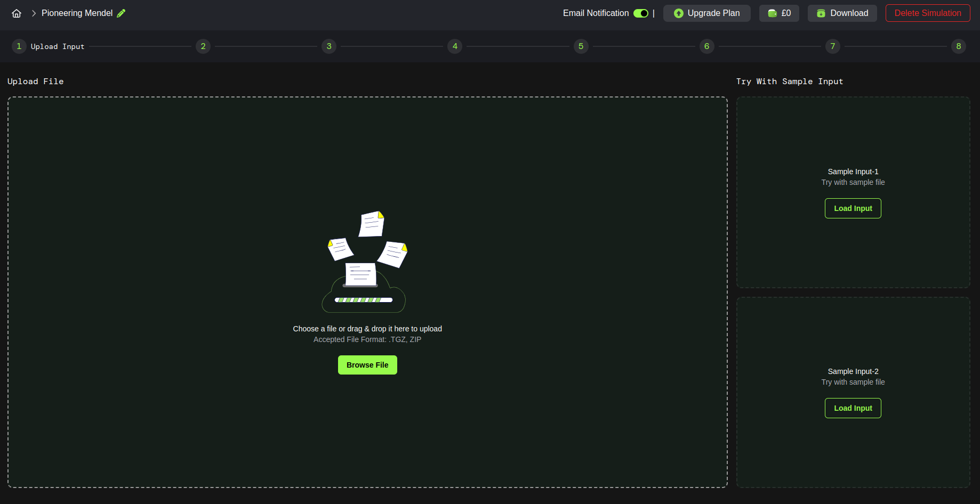Select step 5 in the progress stepper
The height and width of the screenshot is (504, 980).
click(x=581, y=46)
